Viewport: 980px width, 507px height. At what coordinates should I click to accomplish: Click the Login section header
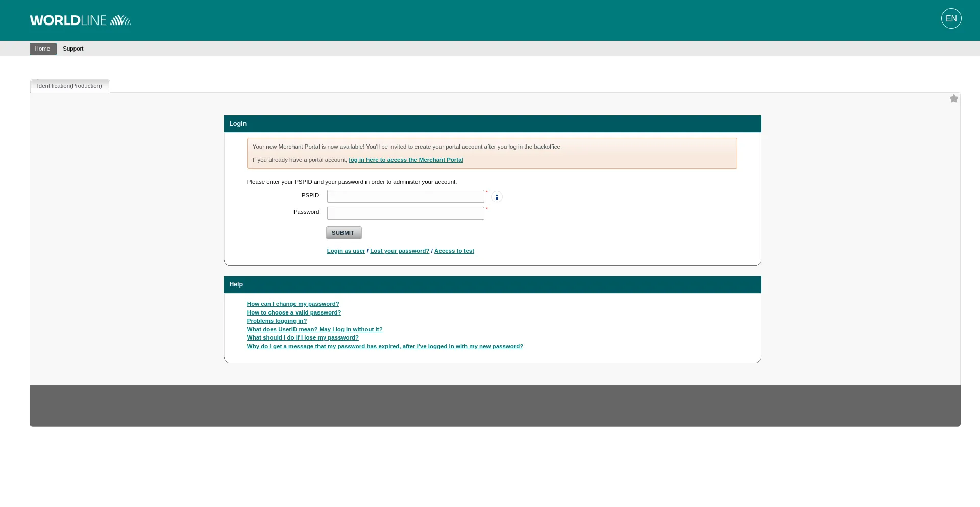pos(492,124)
